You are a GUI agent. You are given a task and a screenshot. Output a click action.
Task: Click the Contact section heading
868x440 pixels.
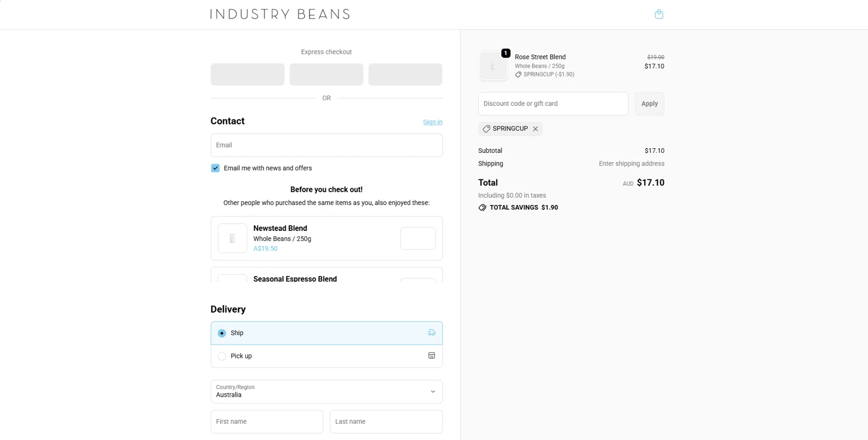click(x=227, y=121)
